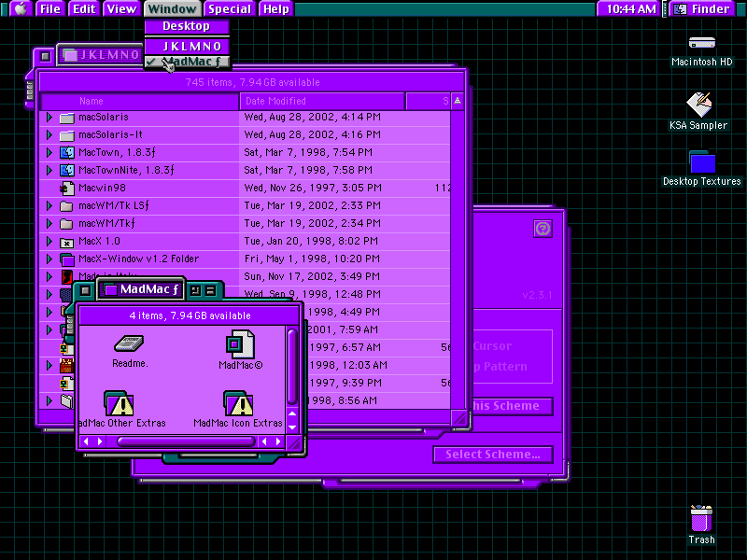The image size is (747, 560).
Task: Select the MadMac Icon Extras folder icon
Action: point(238,403)
